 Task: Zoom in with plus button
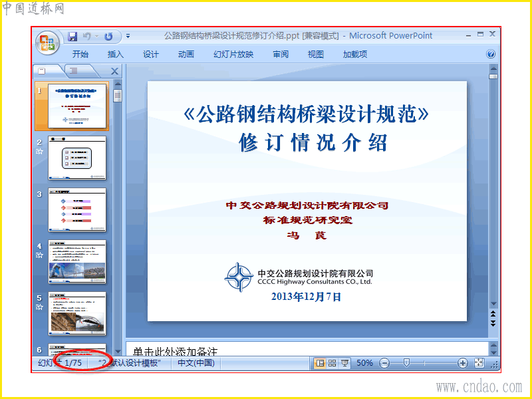462,363
